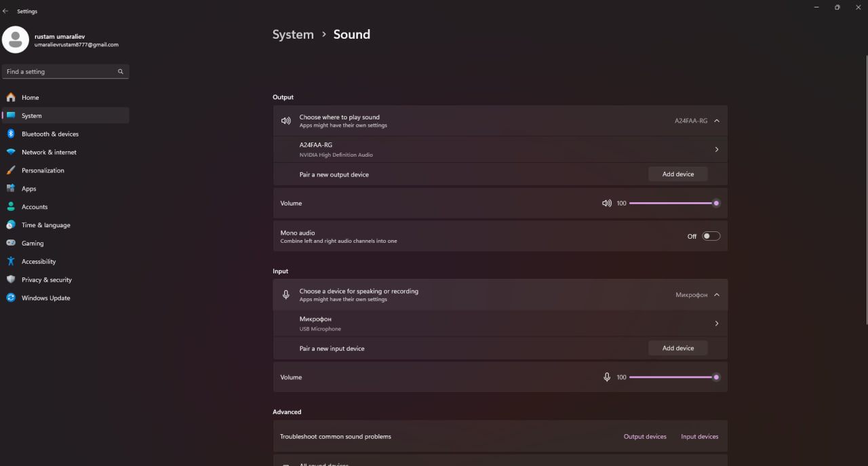Click System in the breadcrumb header
This screenshot has width=868, height=466.
coord(293,35)
